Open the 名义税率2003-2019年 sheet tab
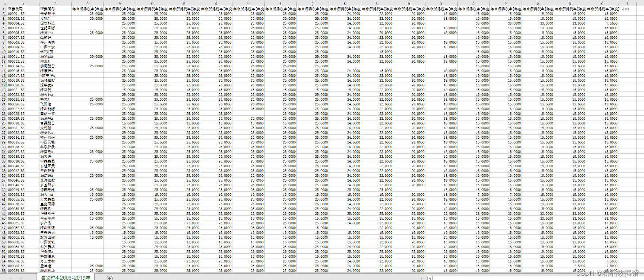644x280 pixels. (65, 278)
